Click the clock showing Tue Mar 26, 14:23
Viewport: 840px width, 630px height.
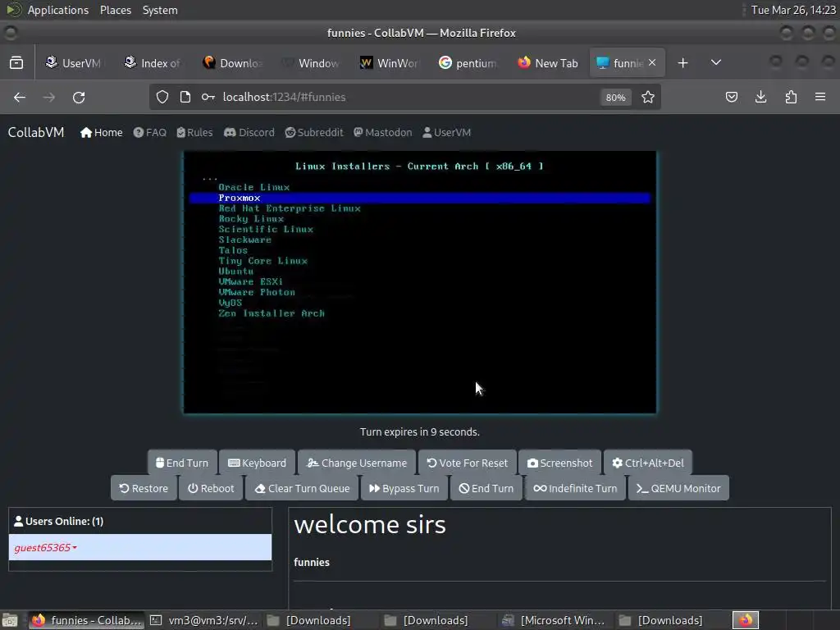[x=793, y=10]
